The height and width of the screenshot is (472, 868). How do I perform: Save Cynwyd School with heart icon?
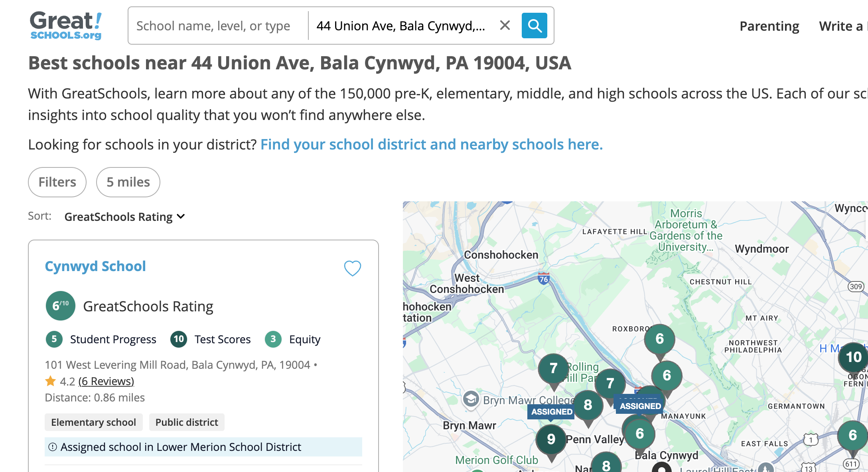point(352,268)
